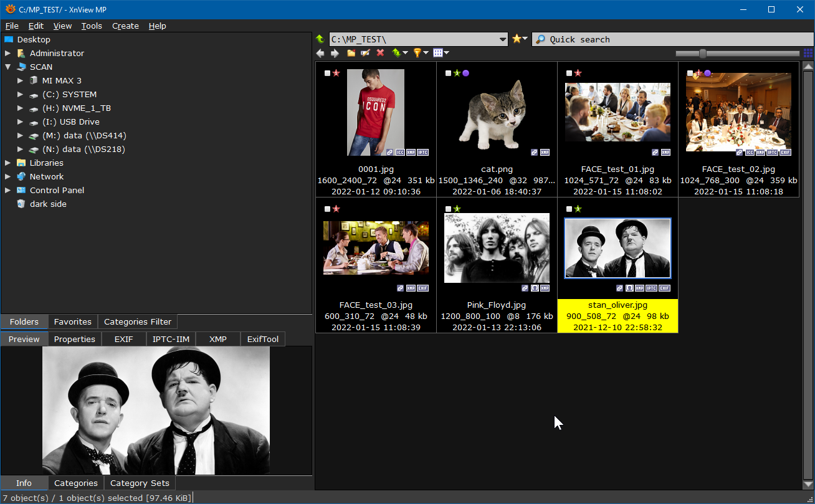Click the red rating star on 0001.jpg

pos(336,73)
